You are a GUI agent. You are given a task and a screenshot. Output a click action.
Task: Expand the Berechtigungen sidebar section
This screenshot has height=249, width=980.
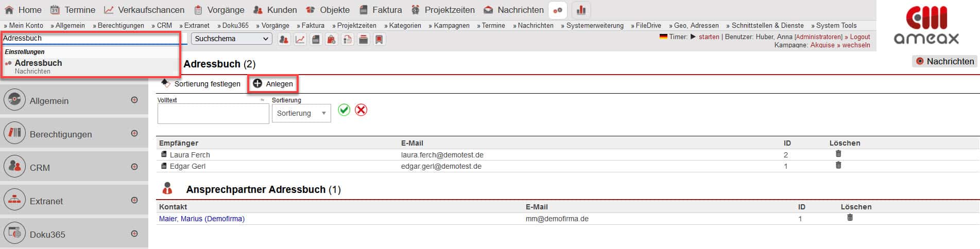(134, 133)
